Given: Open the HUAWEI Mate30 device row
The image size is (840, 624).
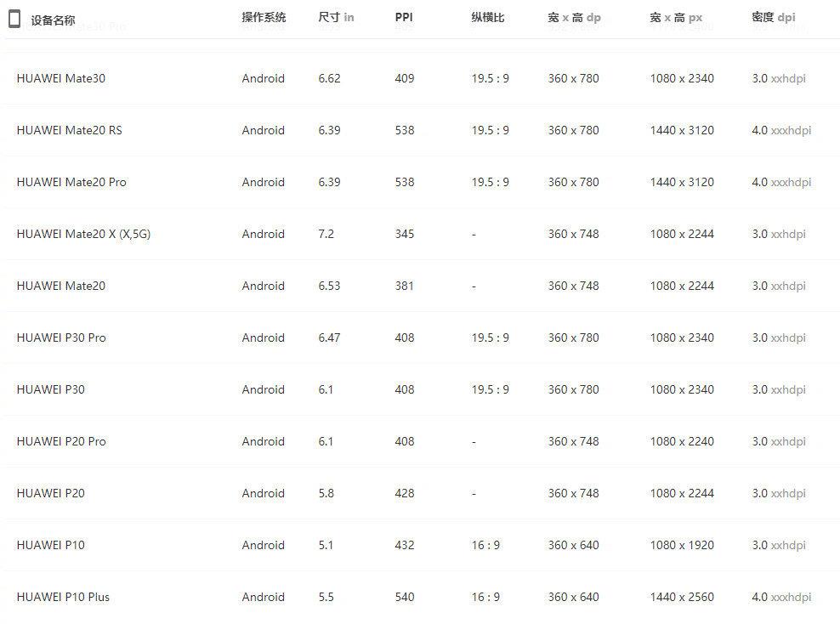Looking at the screenshot, I should coord(60,78).
